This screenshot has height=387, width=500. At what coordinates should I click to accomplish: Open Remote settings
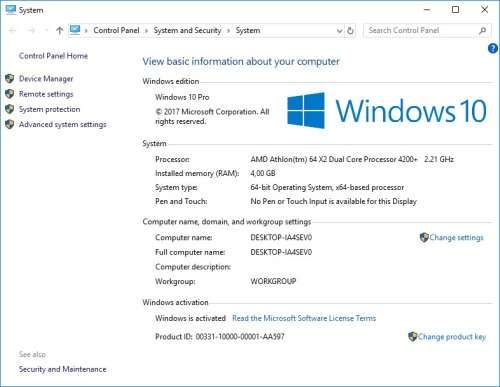coord(46,94)
